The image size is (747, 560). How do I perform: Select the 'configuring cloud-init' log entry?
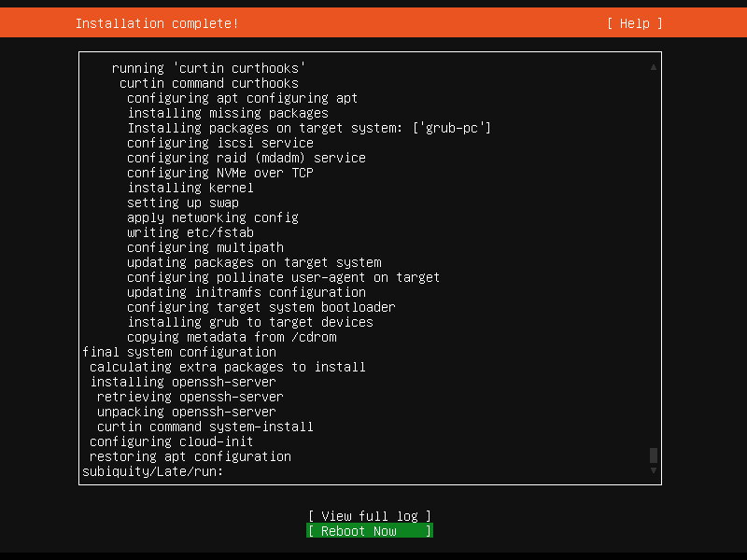(x=172, y=441)
